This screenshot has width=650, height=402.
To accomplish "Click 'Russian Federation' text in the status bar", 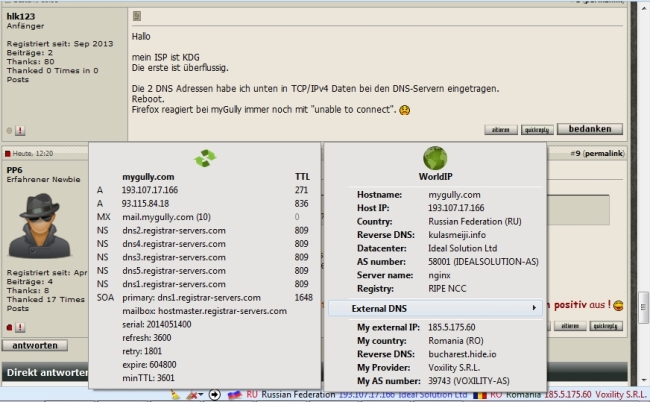I will 298,395.
